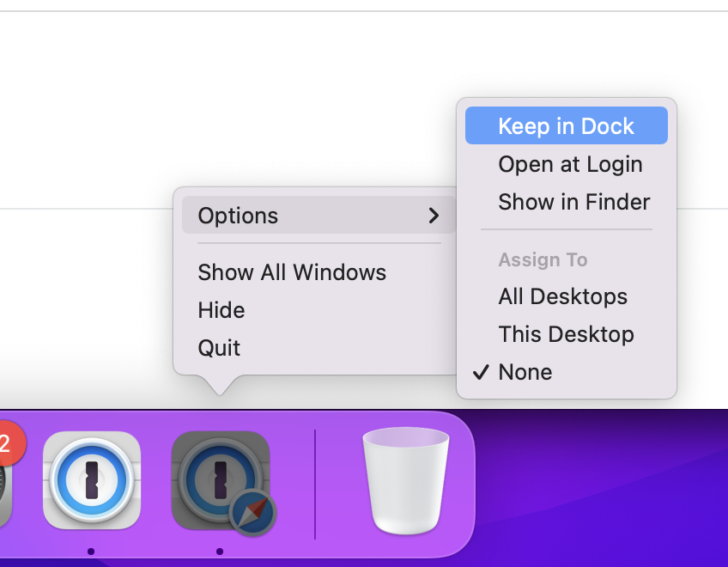Click the Dock separator line before Trash
The height and width of the screenshot is (567, 728).
315,485
